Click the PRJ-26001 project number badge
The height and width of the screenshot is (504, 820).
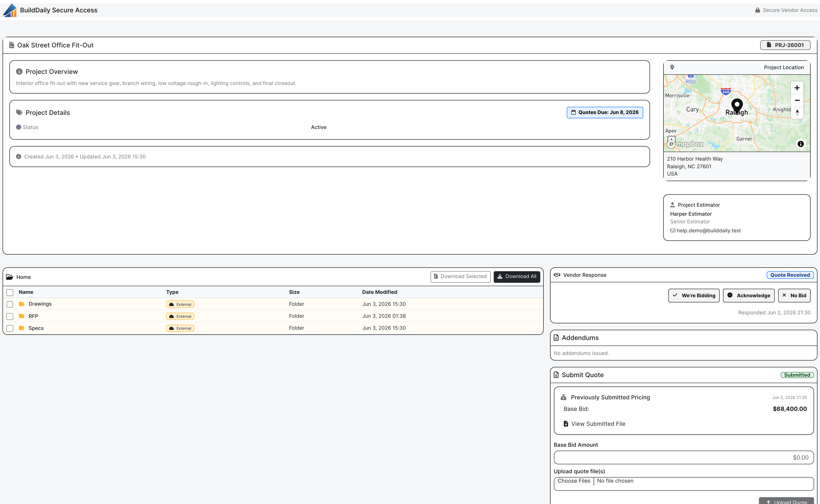click(785, 45)
